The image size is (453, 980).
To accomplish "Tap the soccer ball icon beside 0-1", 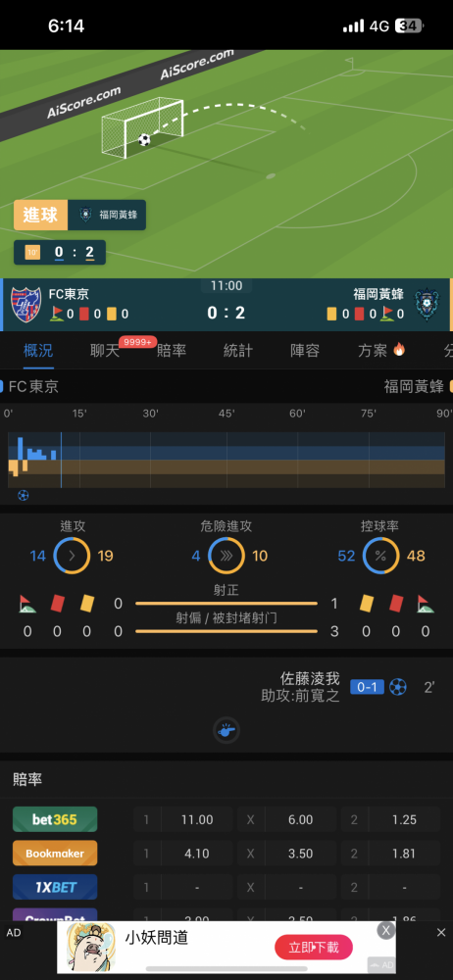I will click(398, 687).
